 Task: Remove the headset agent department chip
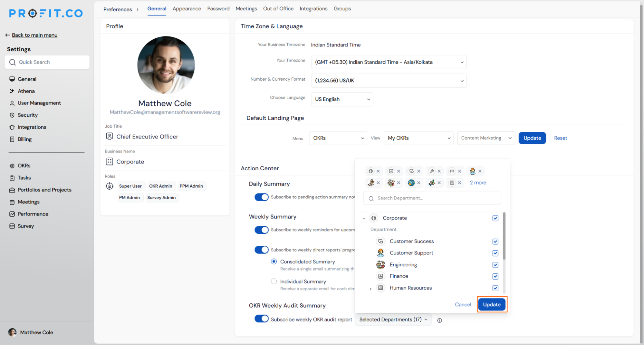480,171
